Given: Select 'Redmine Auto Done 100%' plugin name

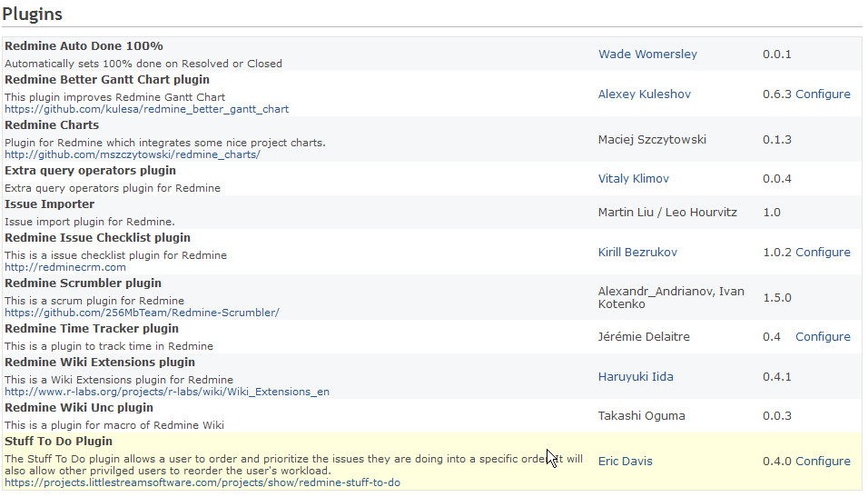Looking at the screenshot, I should click(84, 46).
